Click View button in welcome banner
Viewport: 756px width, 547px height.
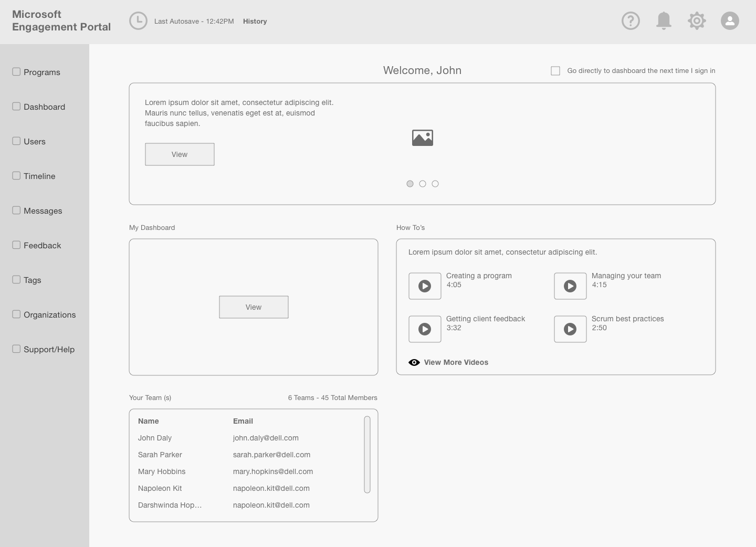[x=180, y=154]
